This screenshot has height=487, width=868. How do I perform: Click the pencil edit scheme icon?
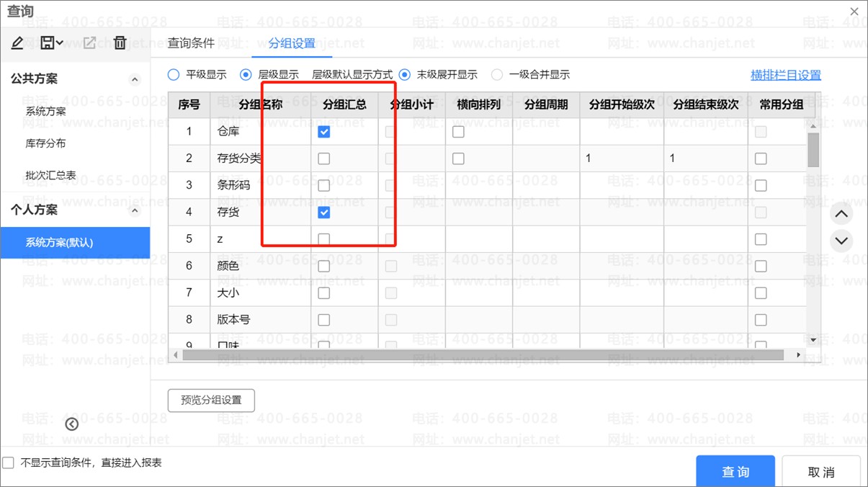coord(18,43)
